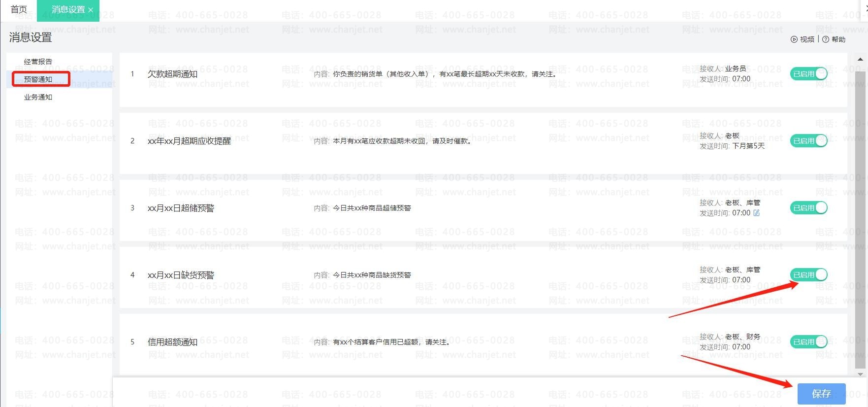Click 接收人: 老板、财务 text
The height and width of the screenshot is (407, 868).
(x=730, y=337)
